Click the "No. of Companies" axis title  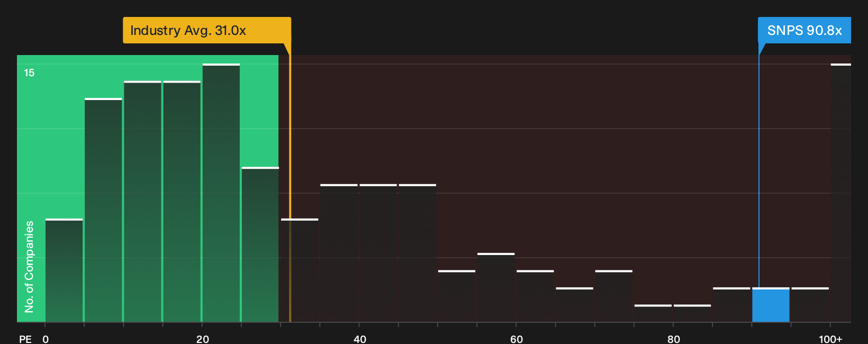click(29, 267)
